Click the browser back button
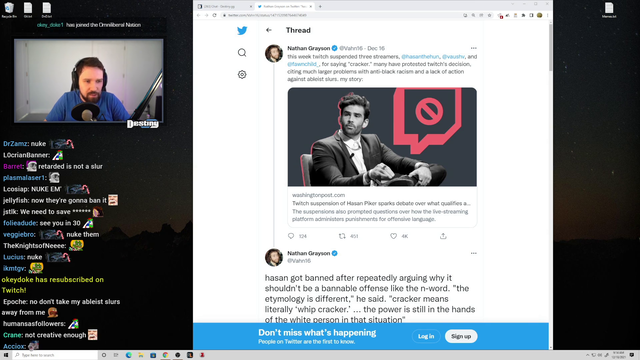 (x=199, y=15)
